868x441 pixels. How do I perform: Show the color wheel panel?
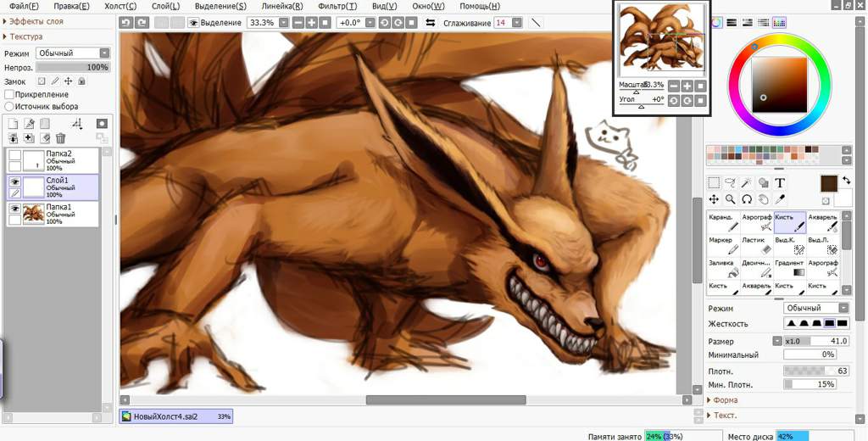click(x=716, y=23)
